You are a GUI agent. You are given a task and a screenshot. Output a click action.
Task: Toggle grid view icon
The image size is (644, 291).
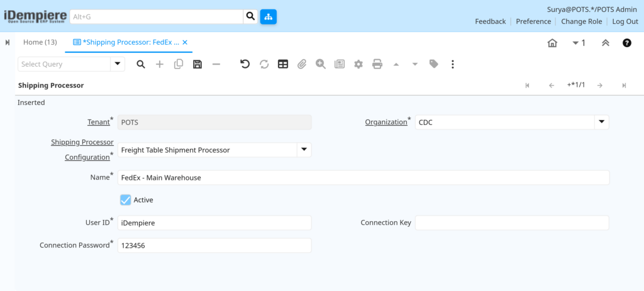(283, 64)
